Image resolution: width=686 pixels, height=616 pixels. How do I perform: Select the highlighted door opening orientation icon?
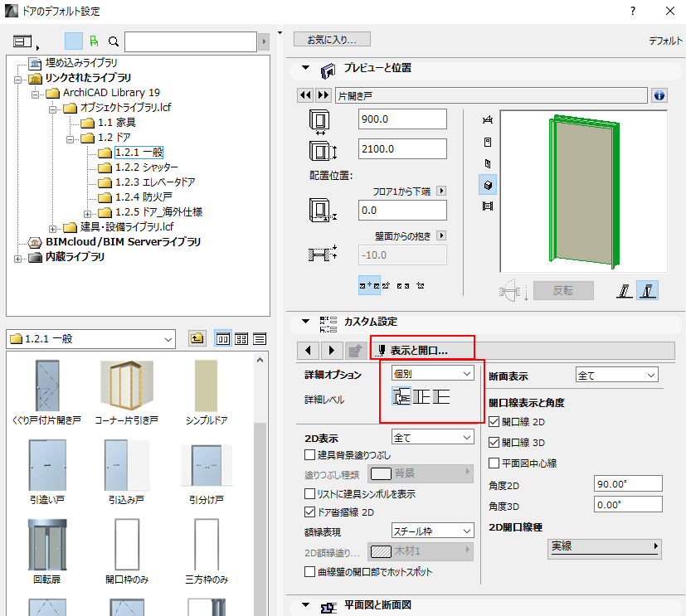pyautogui.click(x=648, y=291)
